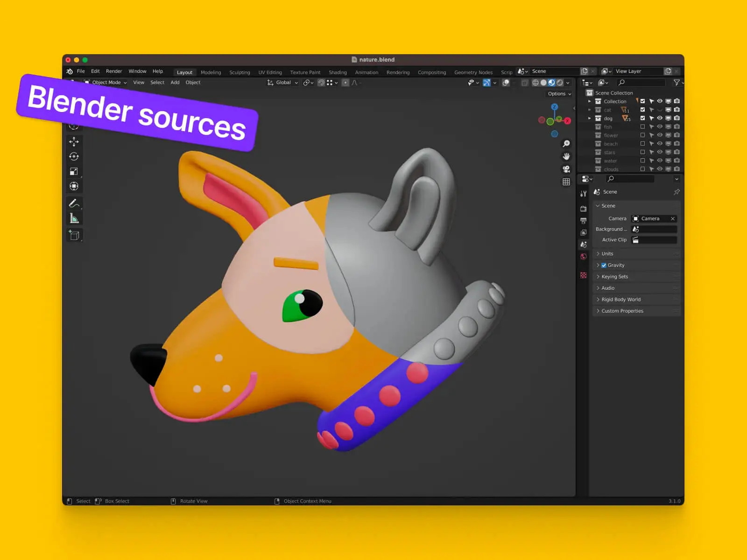Open the Render menu
The image size is (747, 560).
113,71
